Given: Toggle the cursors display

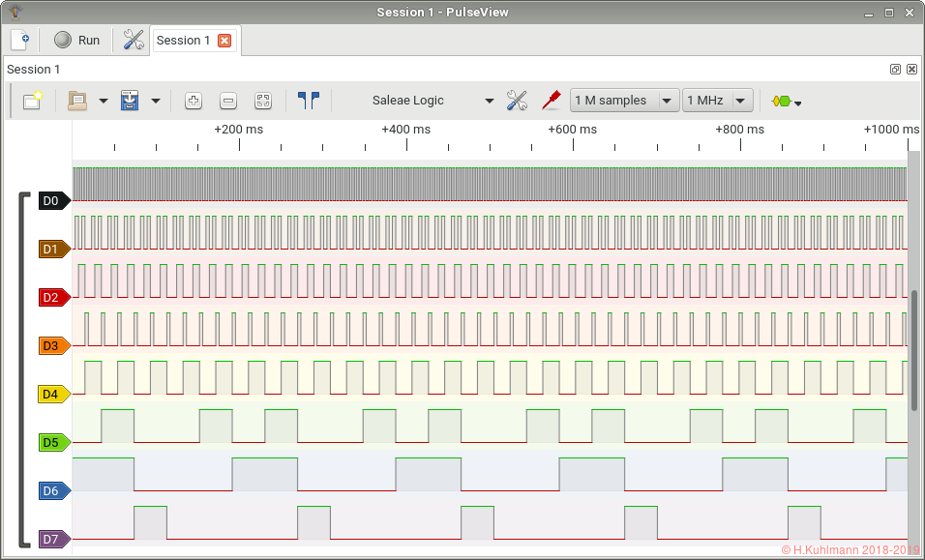Looking at the screenshot, I should pyautogui.click(x=309, y=101).
